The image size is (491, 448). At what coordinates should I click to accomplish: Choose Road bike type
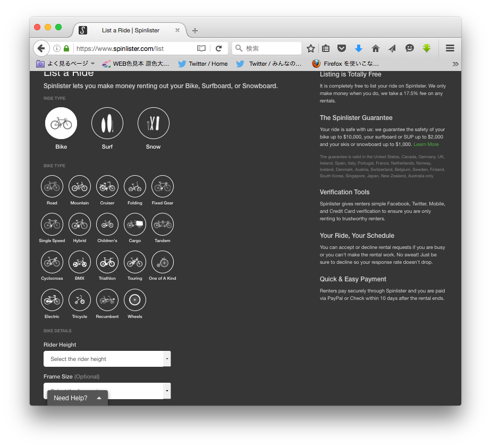pyautogui.click(x=52, y=186)
